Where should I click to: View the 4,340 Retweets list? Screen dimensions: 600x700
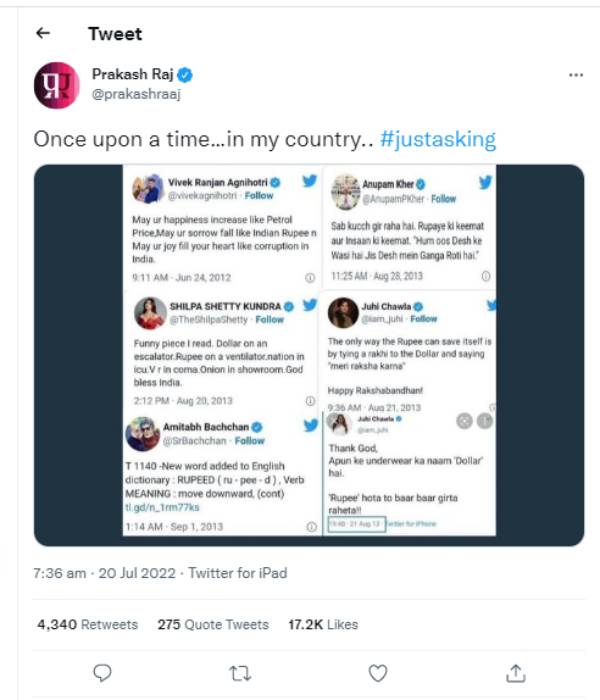[x=87, y=624]
